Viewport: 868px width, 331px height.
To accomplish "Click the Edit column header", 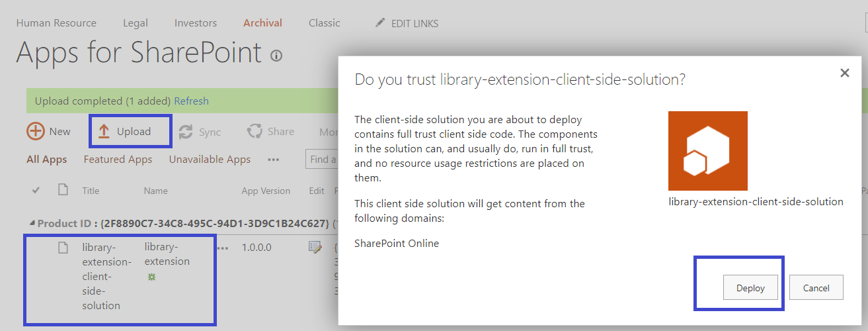I will 317,191.
